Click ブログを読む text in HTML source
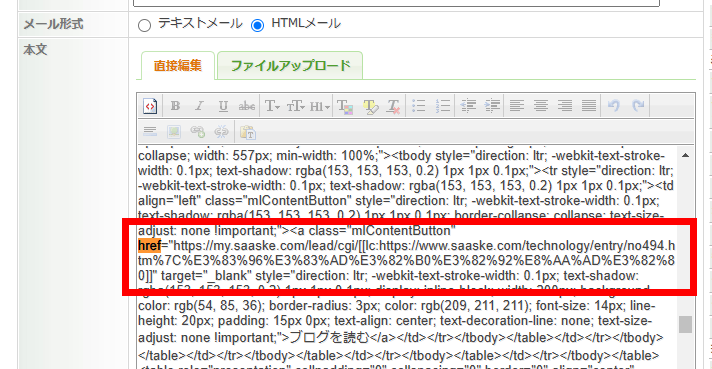Image resolution: width=712 pixels, height=369 pixels. (330, 338)
